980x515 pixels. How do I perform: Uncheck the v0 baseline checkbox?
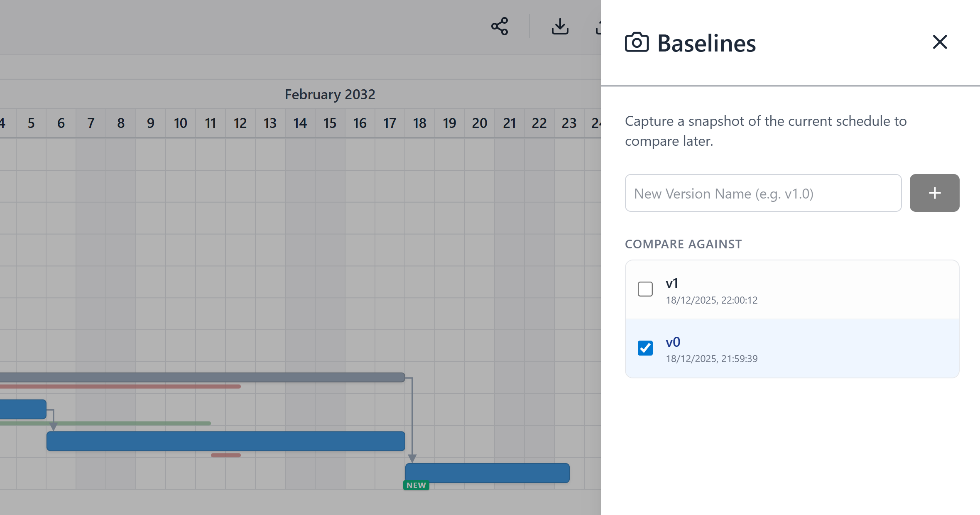point(645,349)
